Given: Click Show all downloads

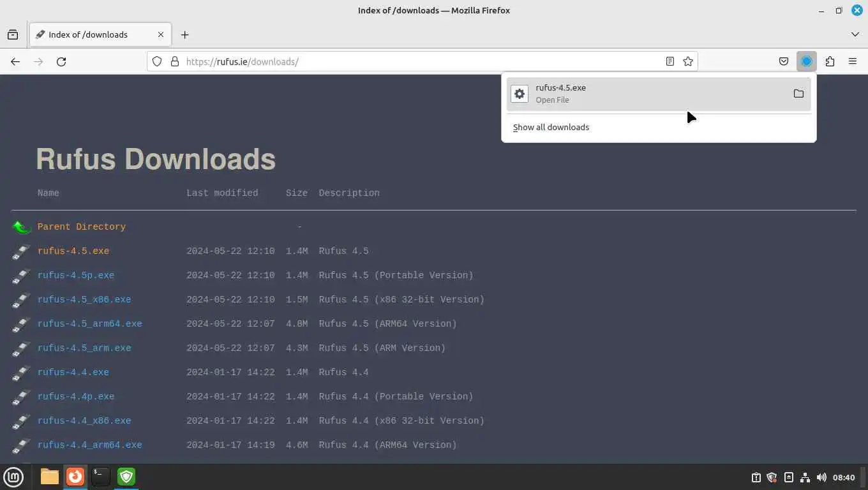Looking at the screenshot, I should (x=551, y=127).
